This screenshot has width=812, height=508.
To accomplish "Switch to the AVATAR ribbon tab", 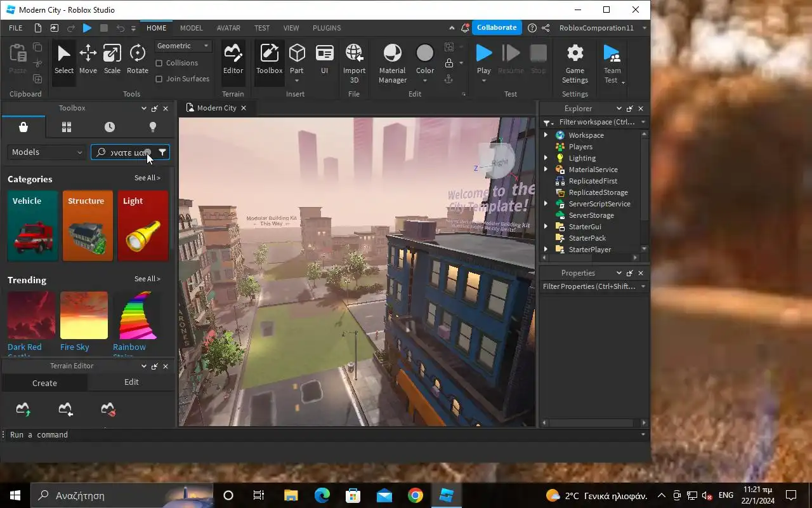I will (228, 28).
